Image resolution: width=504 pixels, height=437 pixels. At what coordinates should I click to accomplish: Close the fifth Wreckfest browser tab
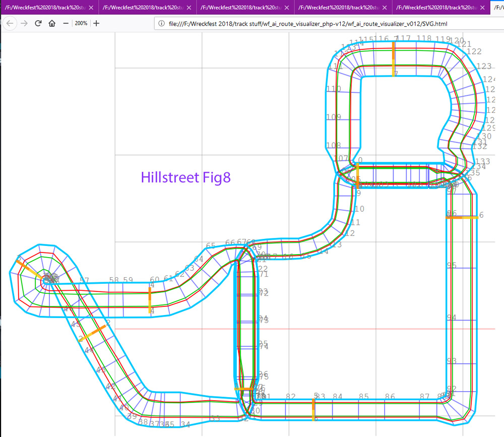click(x=482, y=8)
